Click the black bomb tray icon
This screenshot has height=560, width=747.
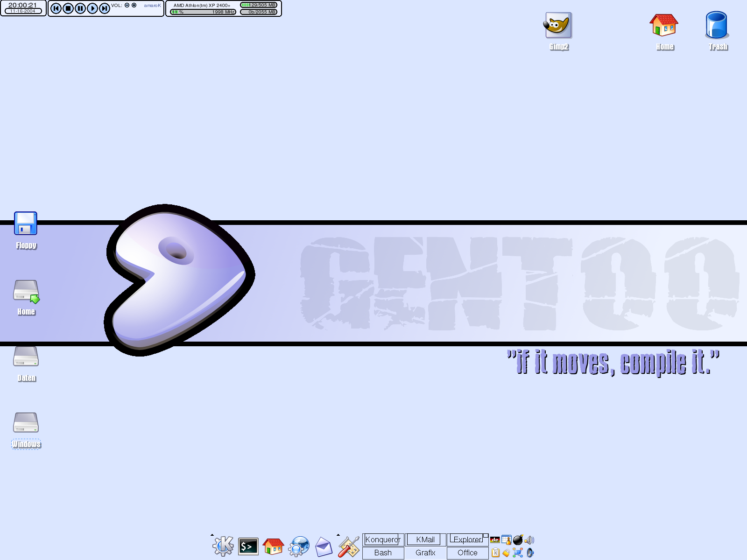[518, 540]
